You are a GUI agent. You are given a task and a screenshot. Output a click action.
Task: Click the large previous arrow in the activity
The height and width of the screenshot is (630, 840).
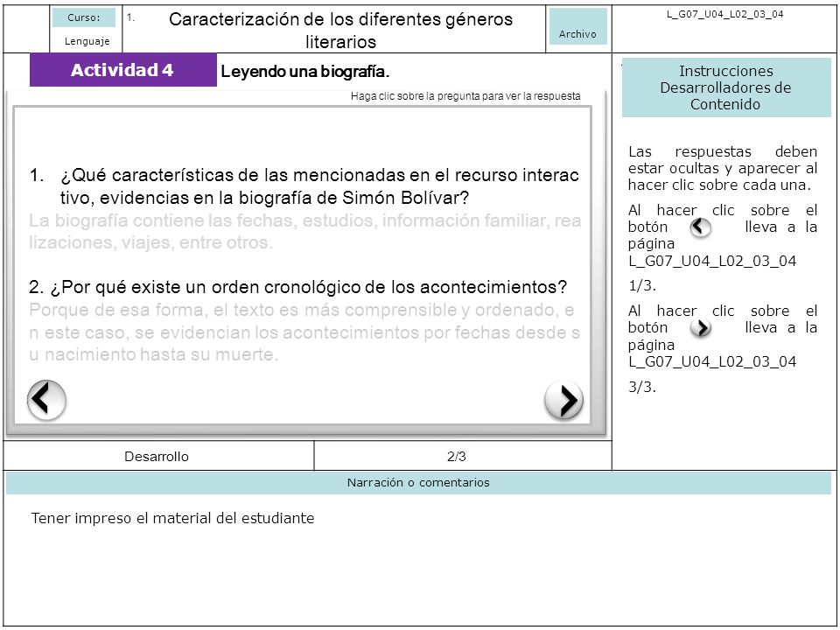[x=46, y=400]
